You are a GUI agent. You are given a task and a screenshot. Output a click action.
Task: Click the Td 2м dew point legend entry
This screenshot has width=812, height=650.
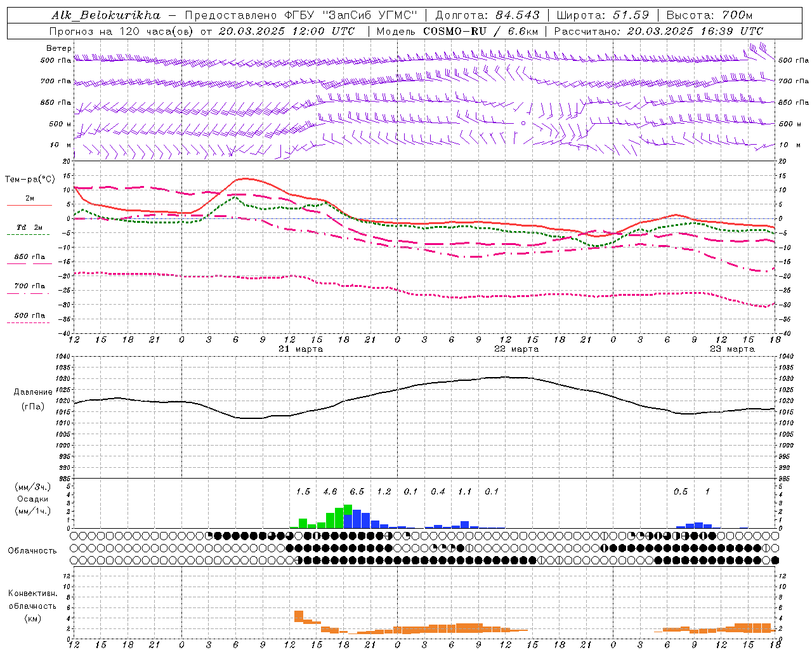click(x=29, y=227)
